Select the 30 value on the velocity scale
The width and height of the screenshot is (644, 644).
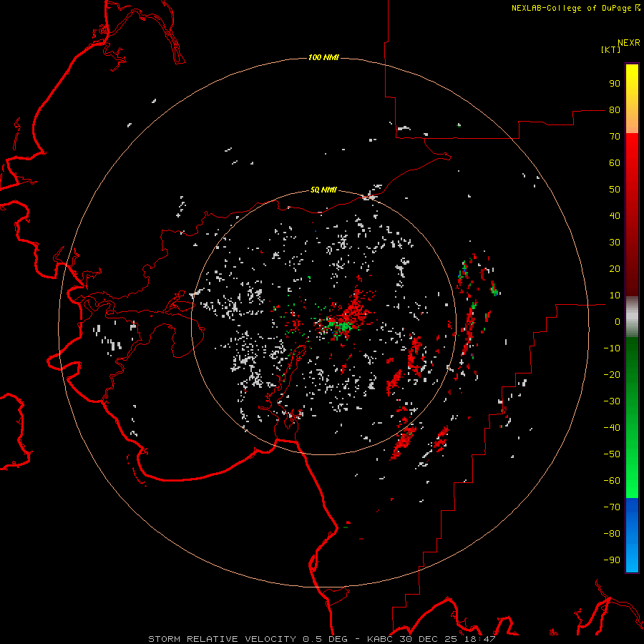[615, 243]
